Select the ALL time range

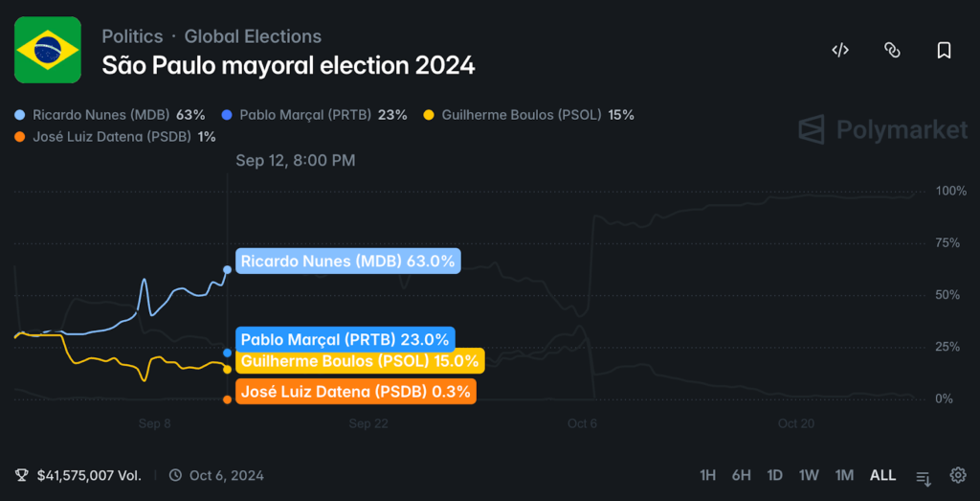coord(882,475)
